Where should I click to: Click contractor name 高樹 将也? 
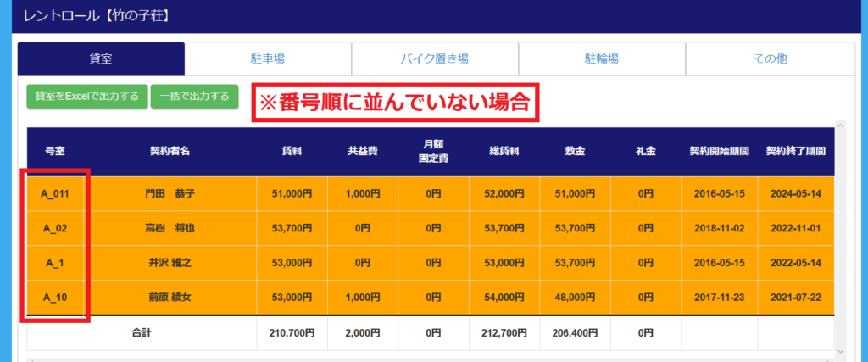click(x=170, y=228)
